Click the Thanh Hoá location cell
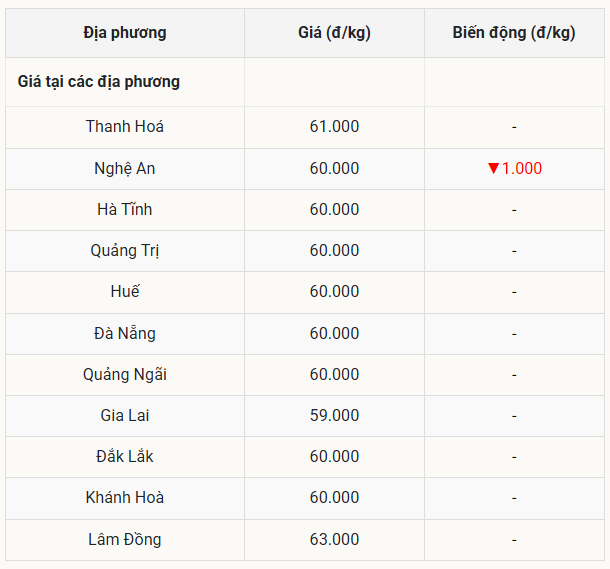Viewport: 610px width, 569px height. coord(125,127)
